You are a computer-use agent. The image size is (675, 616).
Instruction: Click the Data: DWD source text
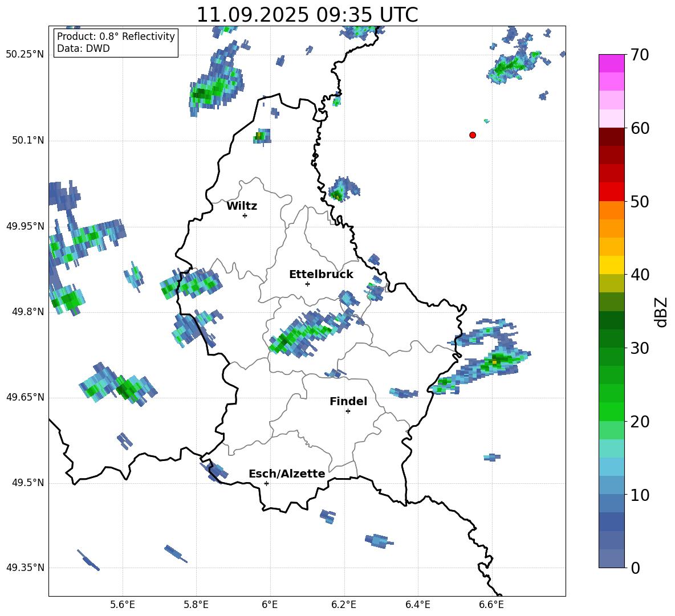click(x=83, y=49)
